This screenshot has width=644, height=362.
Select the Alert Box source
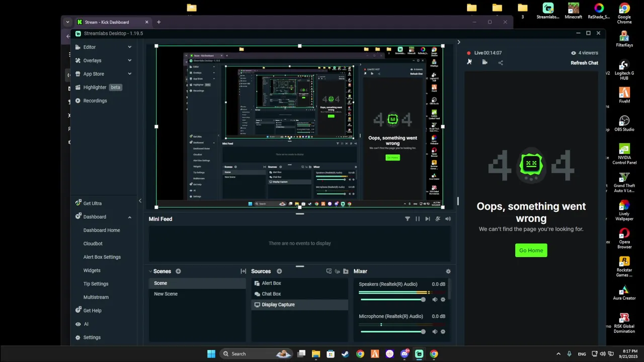point(299,283)
